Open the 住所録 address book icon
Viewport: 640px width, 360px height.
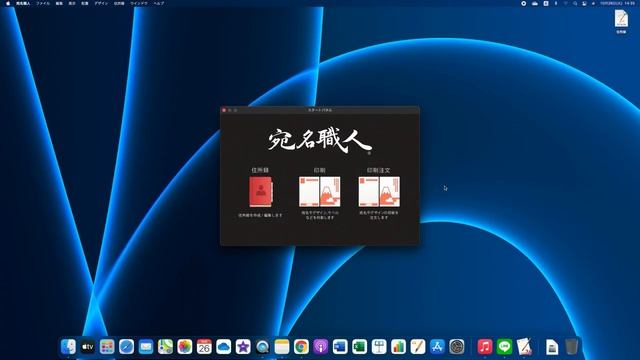tap(260, 191)
